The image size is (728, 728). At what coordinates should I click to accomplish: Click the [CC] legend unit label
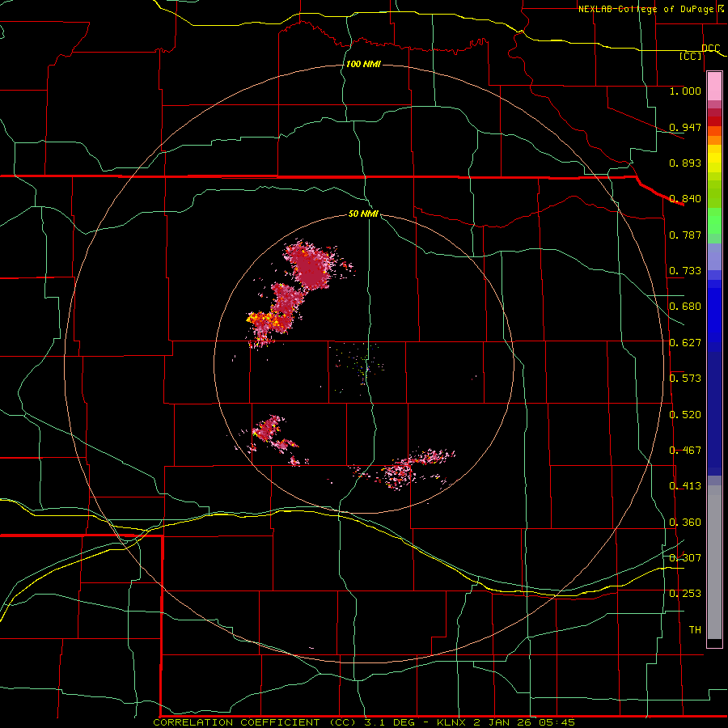(691, 56)
